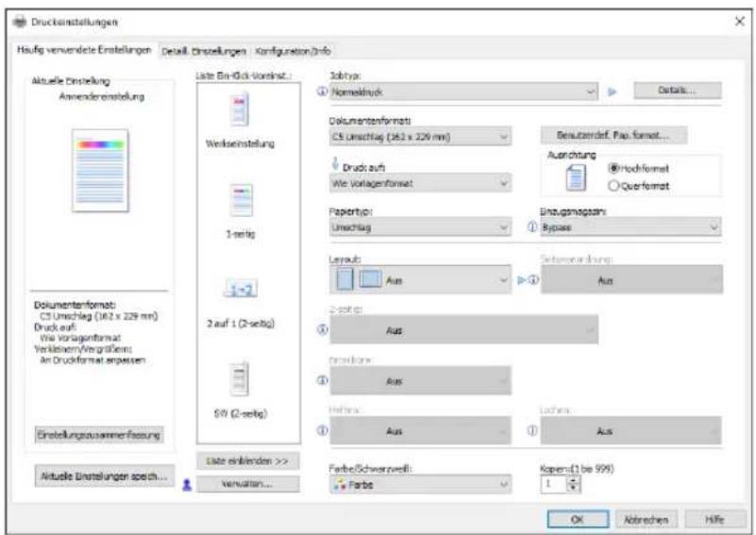The width and height of the screenshot is (756, 535).
Task: Open Hilfe button
Action: (x=715, y=519)
